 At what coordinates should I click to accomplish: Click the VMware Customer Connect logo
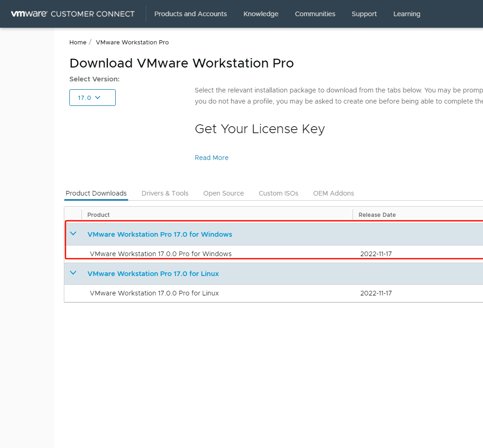point(73,14)
